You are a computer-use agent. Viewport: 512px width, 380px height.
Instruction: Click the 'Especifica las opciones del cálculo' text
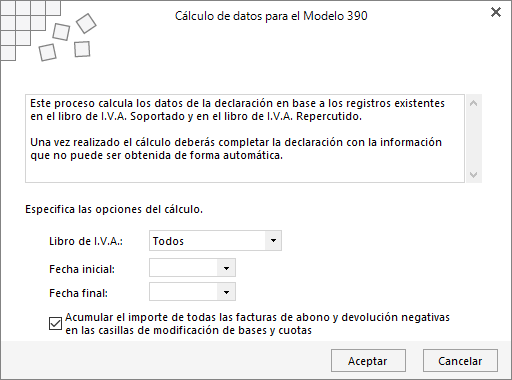click(x=114, y=209)
